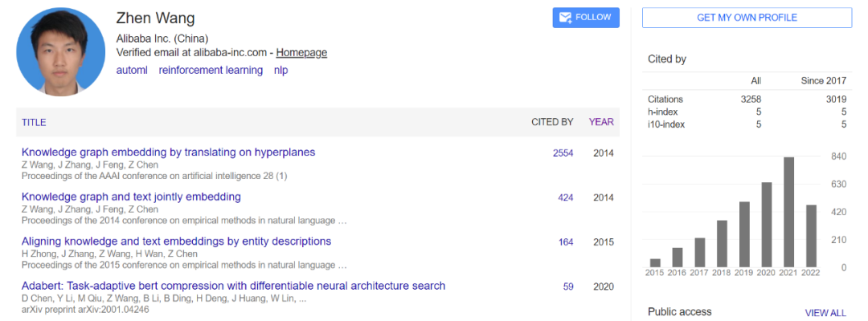Select the automl interest tag

coord(132,70)
